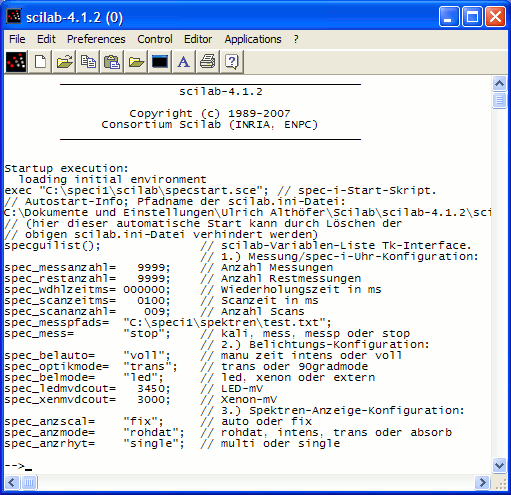Click the value 3000 of spec_xenmvdcout
Viewport: 511px width, 495px height.
tap(151, 400)
